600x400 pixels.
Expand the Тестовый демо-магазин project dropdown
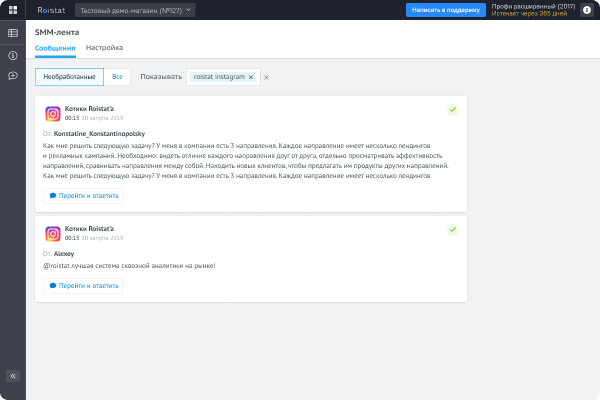(135, 10)
